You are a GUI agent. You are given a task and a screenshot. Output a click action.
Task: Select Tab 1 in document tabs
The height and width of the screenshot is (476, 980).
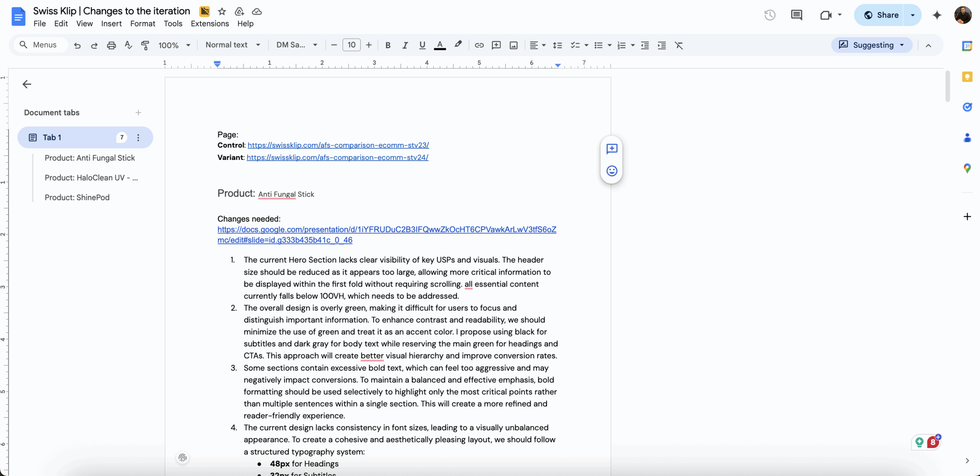(85, 137)
